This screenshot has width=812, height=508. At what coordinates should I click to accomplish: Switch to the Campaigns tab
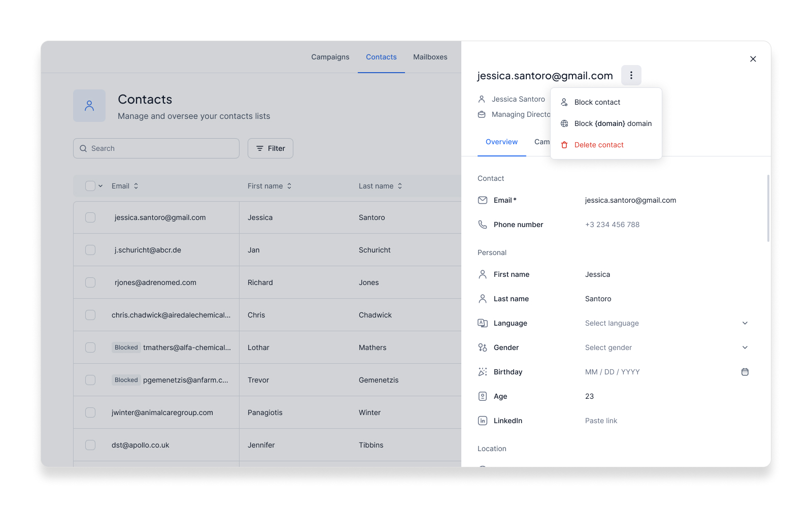coord(330,57)
